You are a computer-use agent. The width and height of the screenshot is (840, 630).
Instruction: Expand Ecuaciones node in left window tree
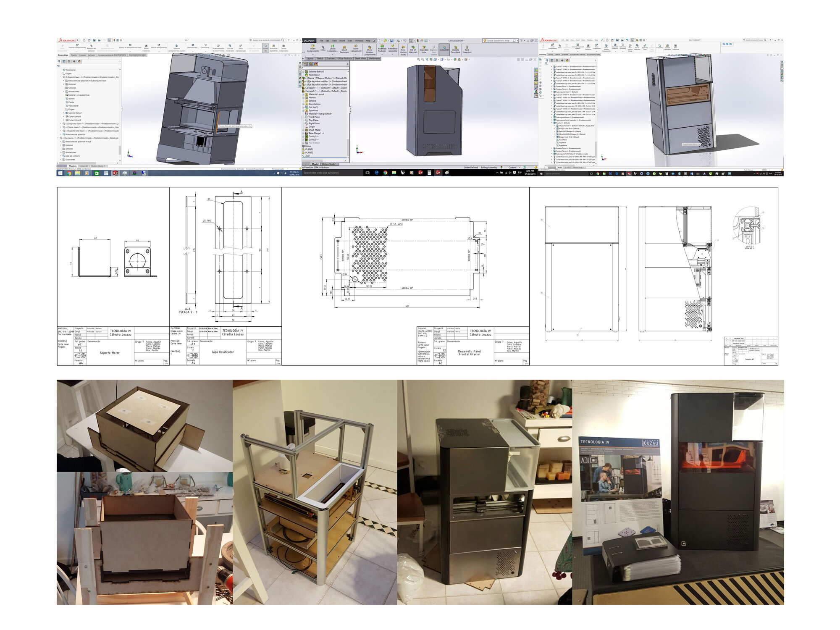tap(60, 160)
